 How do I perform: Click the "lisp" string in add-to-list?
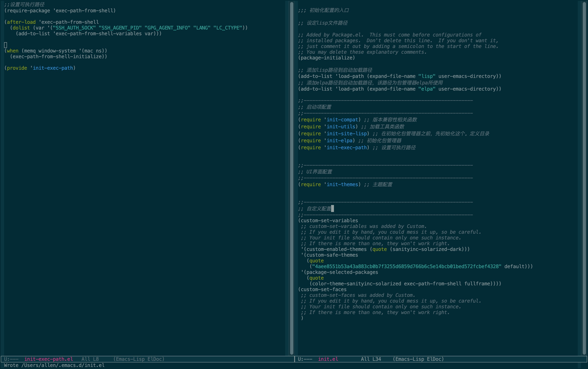click(x=427, y=76)
